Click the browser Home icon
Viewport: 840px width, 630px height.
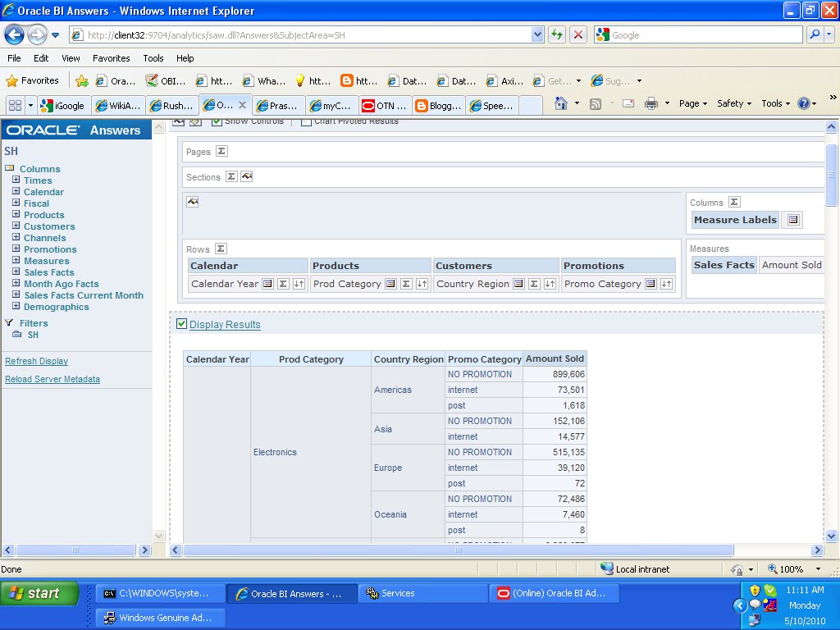[x=561, y=103]
